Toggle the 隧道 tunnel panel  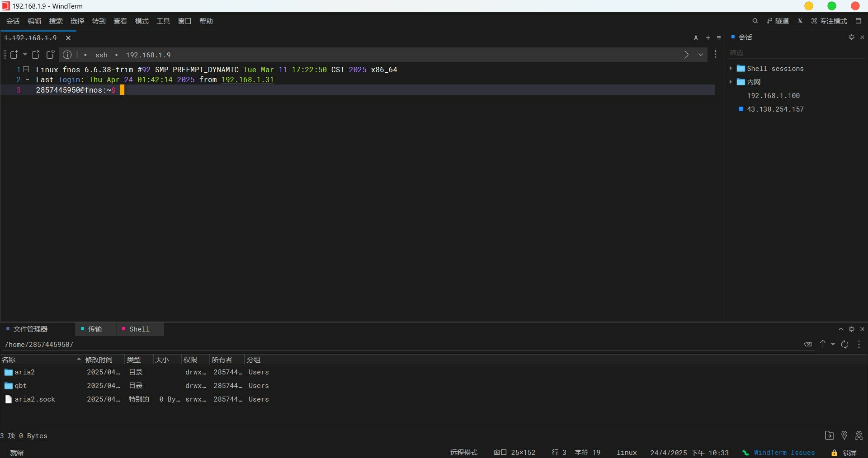coord(778,21)
